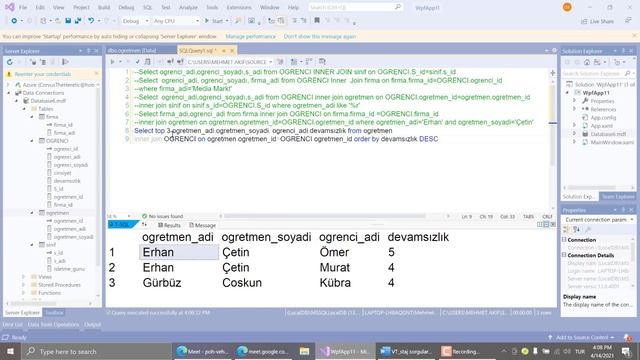Open the Extensions menu
This screenshot has width=640, height=360.
click(x=239, y=7)
